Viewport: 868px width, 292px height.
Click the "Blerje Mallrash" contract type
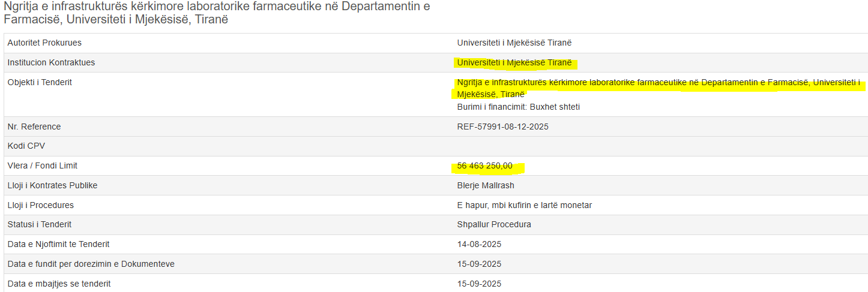(x=486, y=185)
